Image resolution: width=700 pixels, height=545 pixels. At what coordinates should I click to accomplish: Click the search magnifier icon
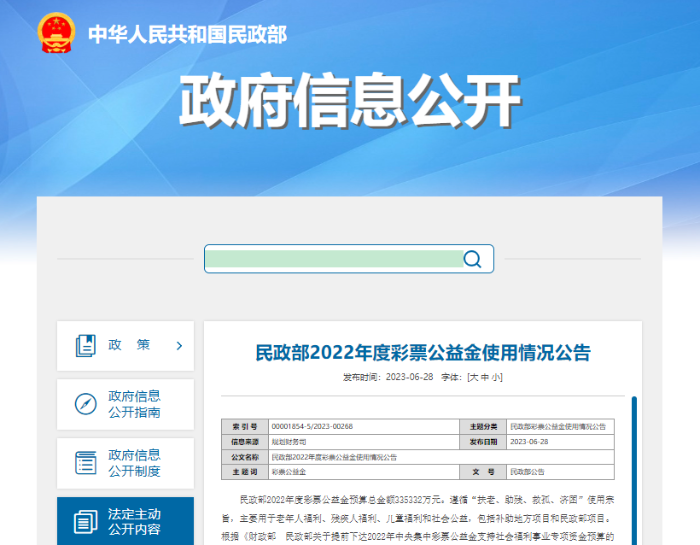(x=472, y=258)
